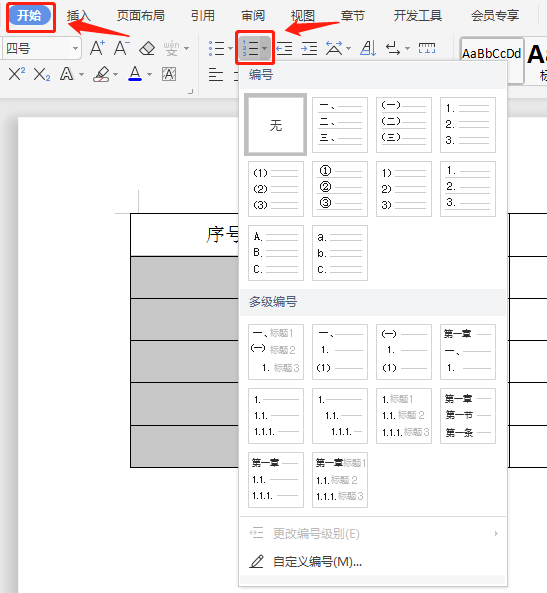Click the numbered list icon
547x593 pixels.
coord(250,48)
